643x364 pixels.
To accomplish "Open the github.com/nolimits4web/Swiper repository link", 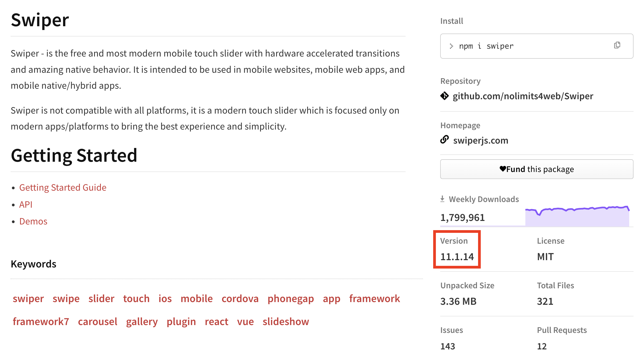I will tap(523, 96).
